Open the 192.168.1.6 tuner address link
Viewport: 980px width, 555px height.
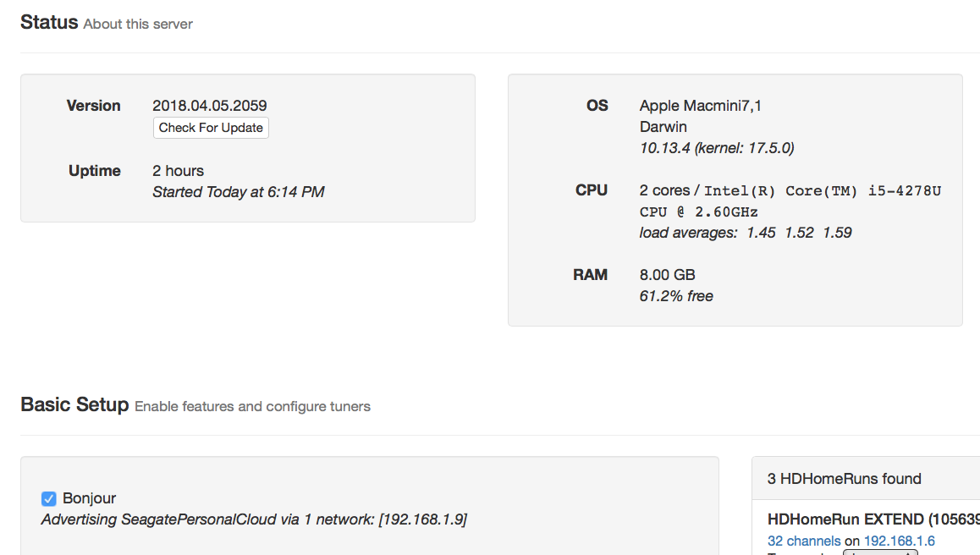(x=899, y=541)
